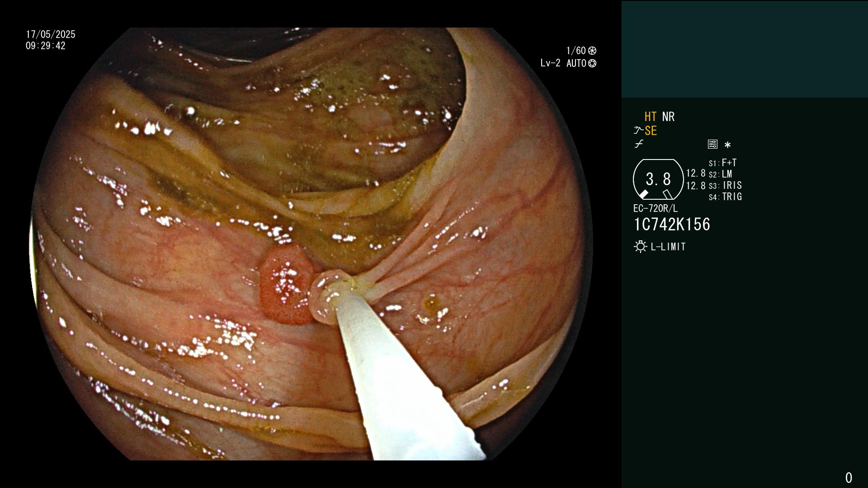This screenshot has width=868, height=488.
Task: Click the arrow curve icon beside SE
Action: click(638, 131)
